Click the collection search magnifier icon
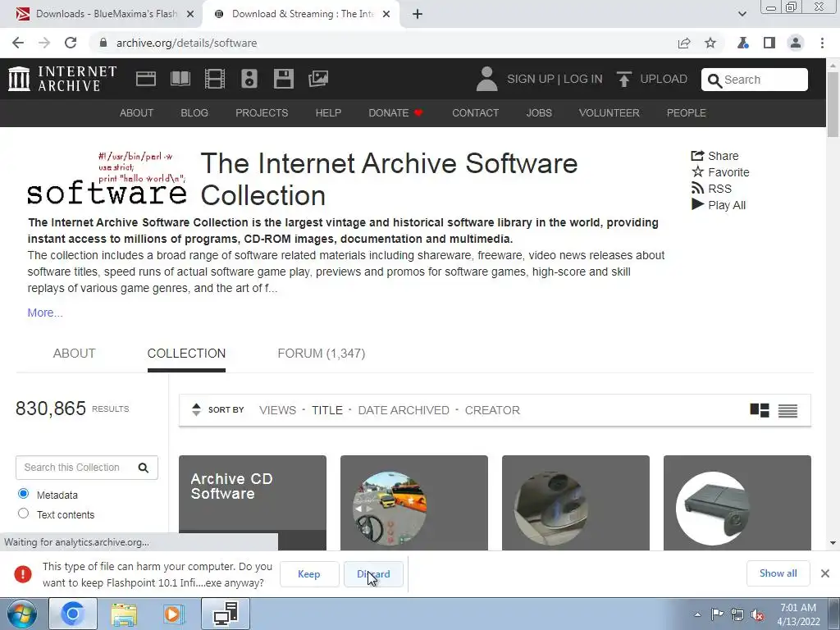The height and width of the screenshot is (630, 840). [x=143, y=468]
